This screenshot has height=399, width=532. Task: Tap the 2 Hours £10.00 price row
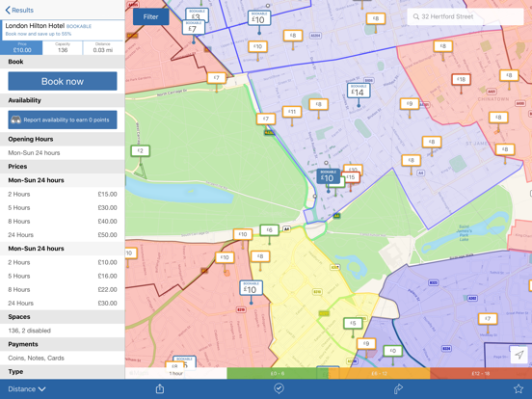(63, 262)
